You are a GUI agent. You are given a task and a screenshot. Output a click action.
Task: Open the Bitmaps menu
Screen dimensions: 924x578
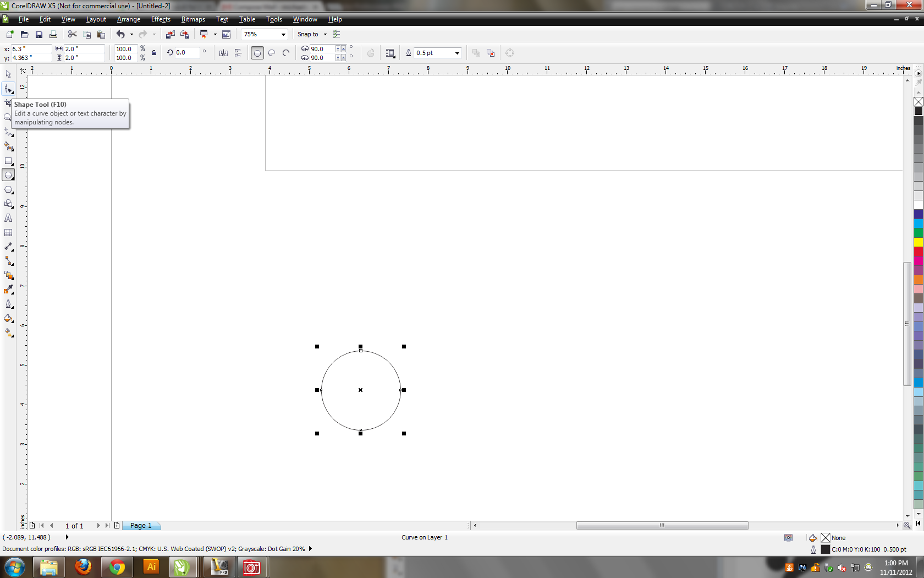(193, 19)
